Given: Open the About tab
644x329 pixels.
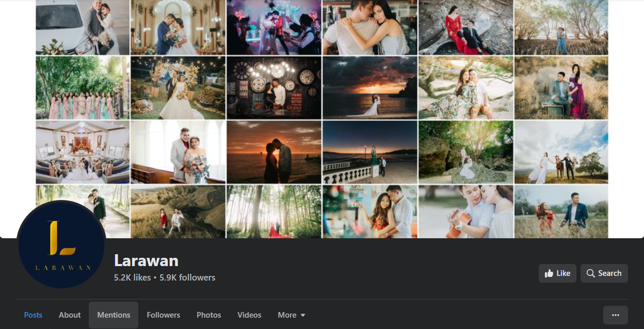Looking at the screenshot, I should click(70, 315).
